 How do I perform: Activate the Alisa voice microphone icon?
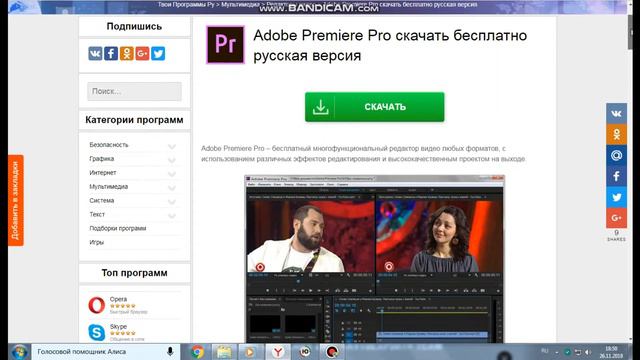click(x=170, y=351)
